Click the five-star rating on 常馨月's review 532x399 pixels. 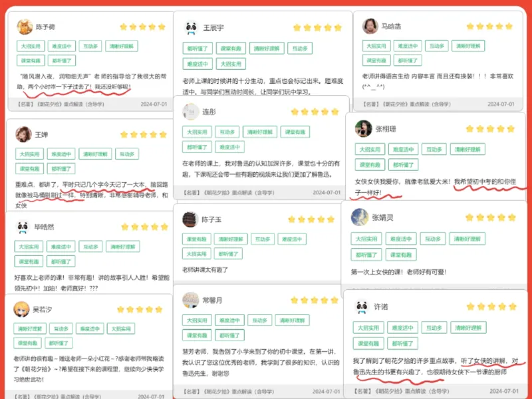[315, 300]
